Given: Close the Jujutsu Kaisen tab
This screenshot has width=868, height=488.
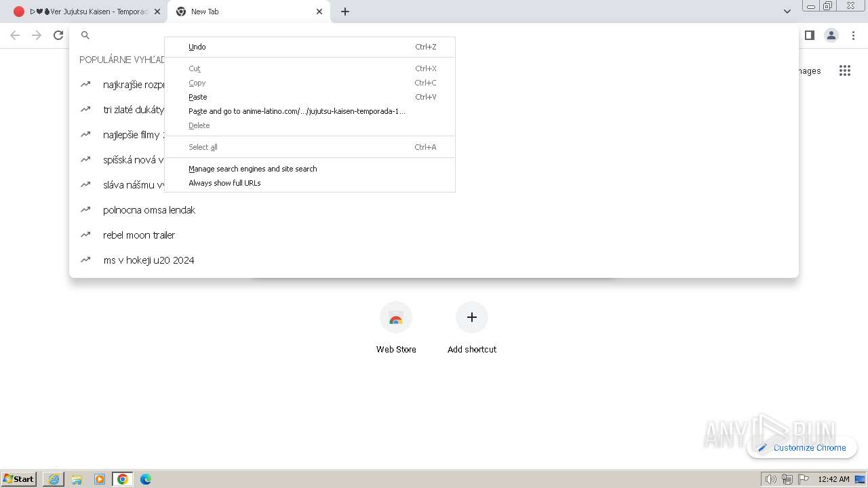Looking at the screenshot, I should 157,12.
